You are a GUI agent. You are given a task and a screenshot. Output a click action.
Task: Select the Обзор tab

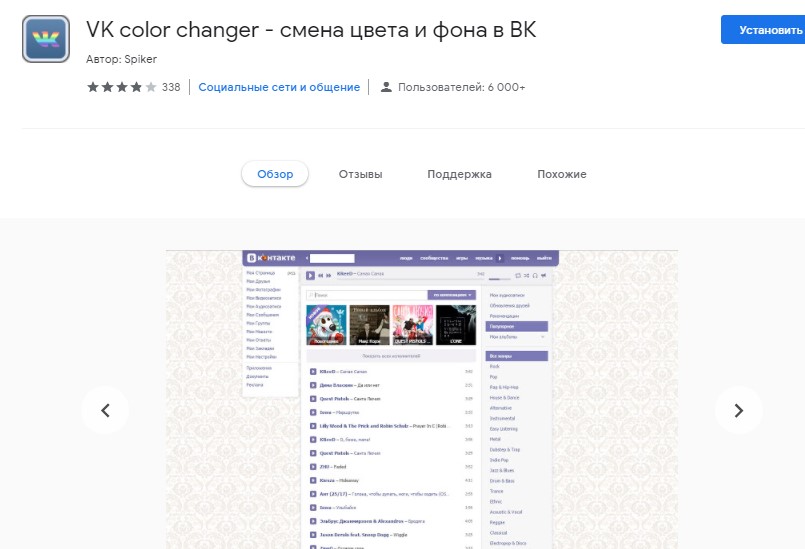pos(275,174)
